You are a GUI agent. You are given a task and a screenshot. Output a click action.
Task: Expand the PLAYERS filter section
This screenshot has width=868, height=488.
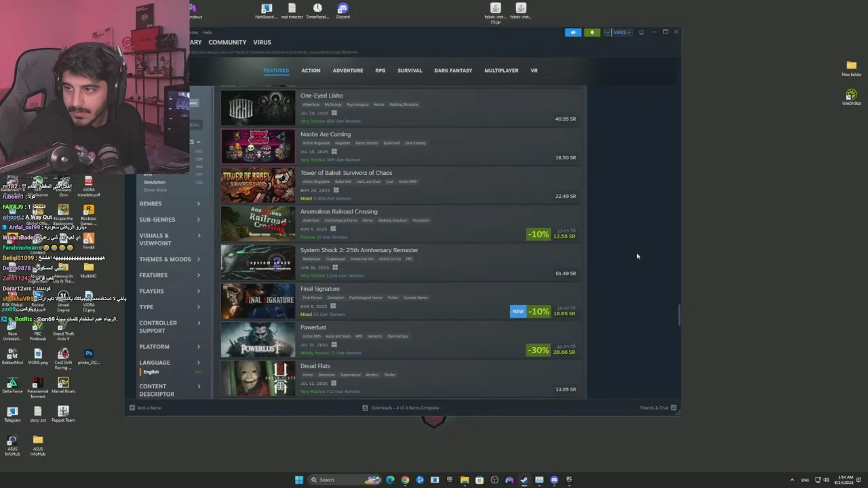[x=170, y=291]
